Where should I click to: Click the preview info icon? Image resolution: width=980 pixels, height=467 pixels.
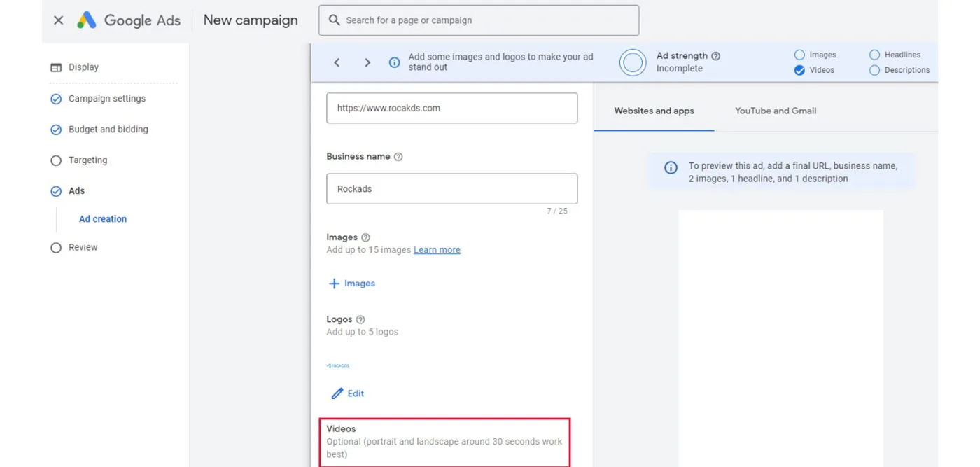tap(671, 167)
